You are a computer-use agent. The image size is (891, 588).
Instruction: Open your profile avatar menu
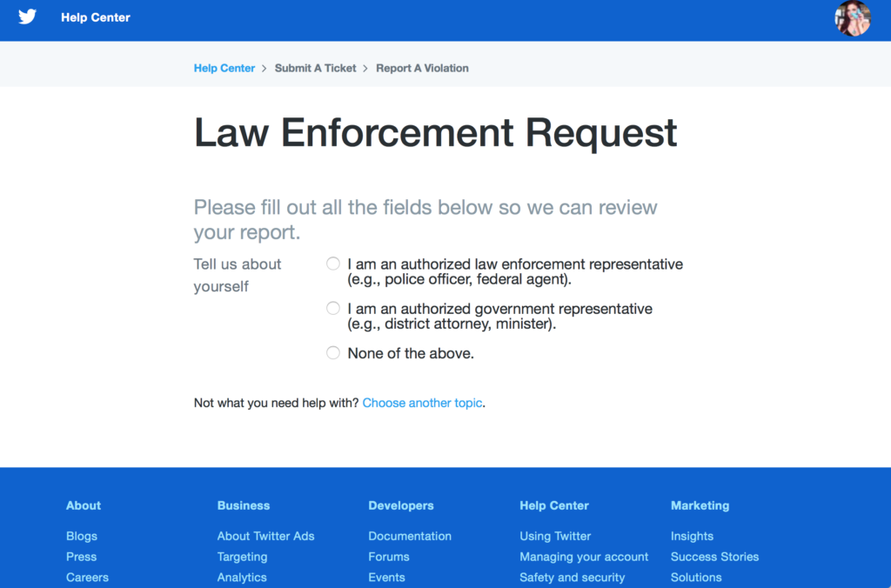coord(853,18)
